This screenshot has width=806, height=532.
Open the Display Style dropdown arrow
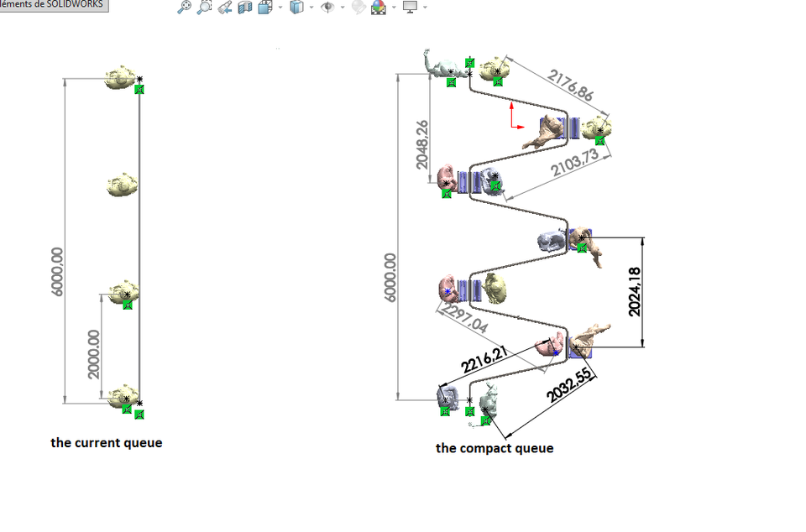[311, 8]
